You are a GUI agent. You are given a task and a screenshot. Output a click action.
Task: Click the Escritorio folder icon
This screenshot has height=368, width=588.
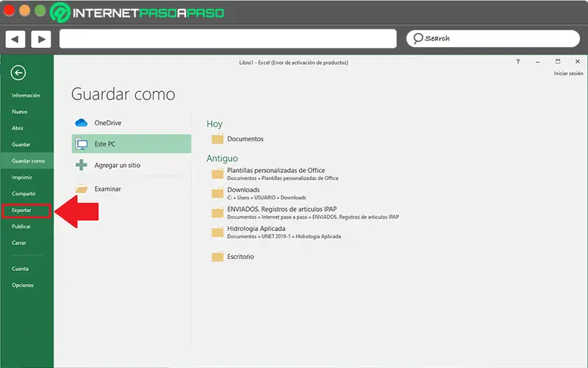[x=217, y=257]
